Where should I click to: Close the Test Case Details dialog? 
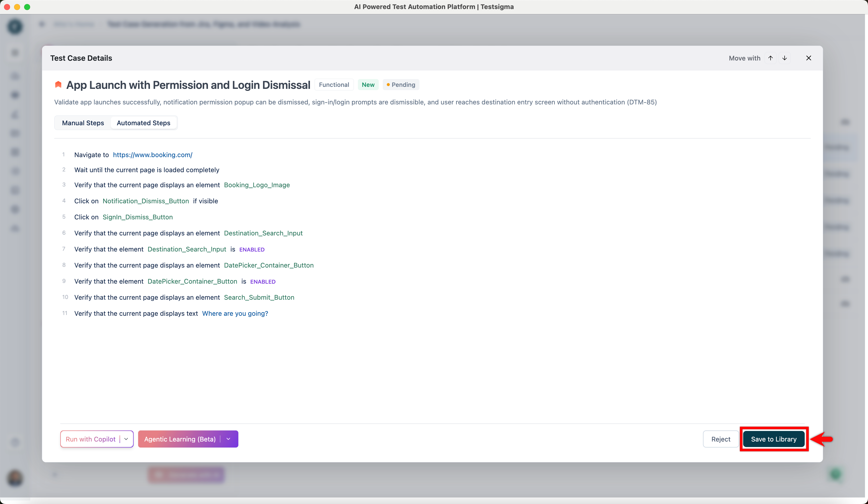pyautogui.click(x=808, y=58)
